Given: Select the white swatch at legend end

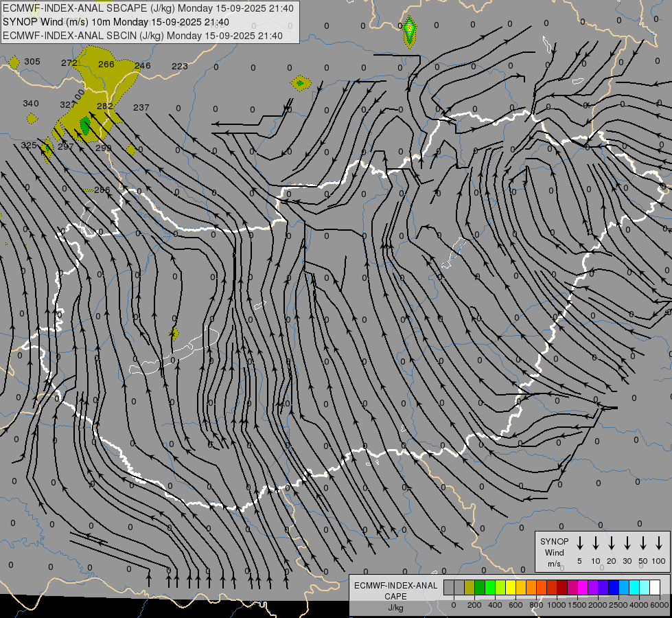Looking at the screenshot, I should 655,588.
